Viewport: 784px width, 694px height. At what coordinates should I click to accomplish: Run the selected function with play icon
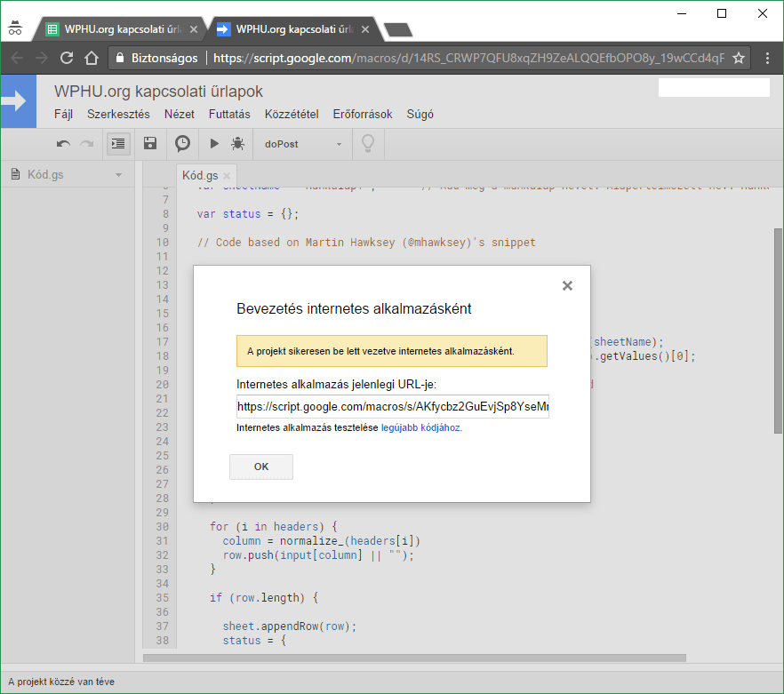click(x=213, y=143)
